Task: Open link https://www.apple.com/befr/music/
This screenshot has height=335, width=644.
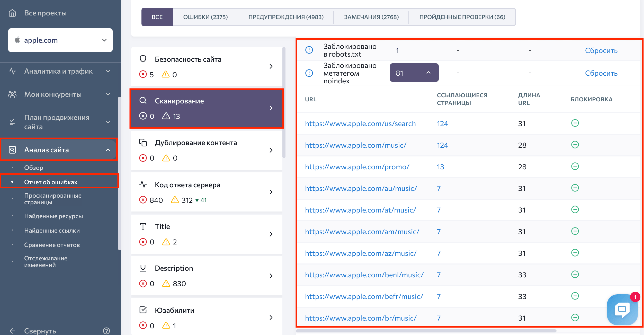Action: click(364, 296)
